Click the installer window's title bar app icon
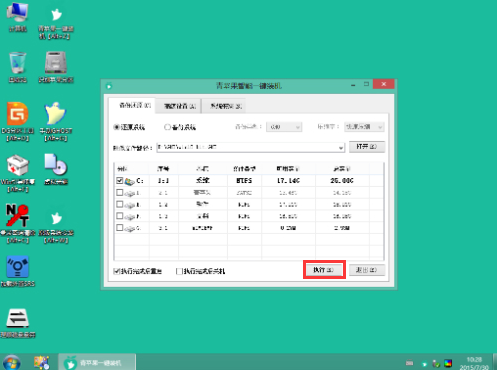 (109, 86)
